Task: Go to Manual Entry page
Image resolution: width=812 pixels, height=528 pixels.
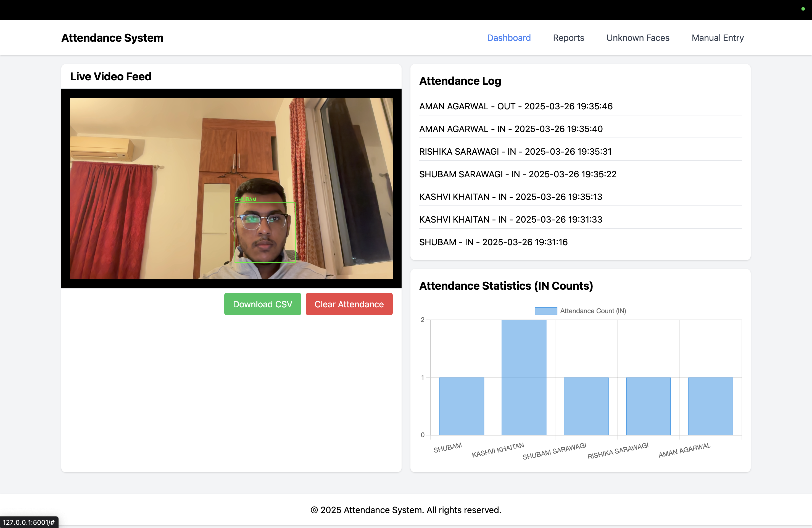Action: [x=717, y=38]
